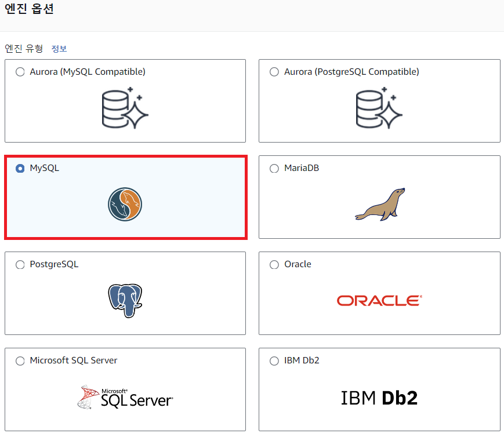Click the MariaDB sea lion logo
Viewport: 504px width, 437px height.
coord(380,205)
